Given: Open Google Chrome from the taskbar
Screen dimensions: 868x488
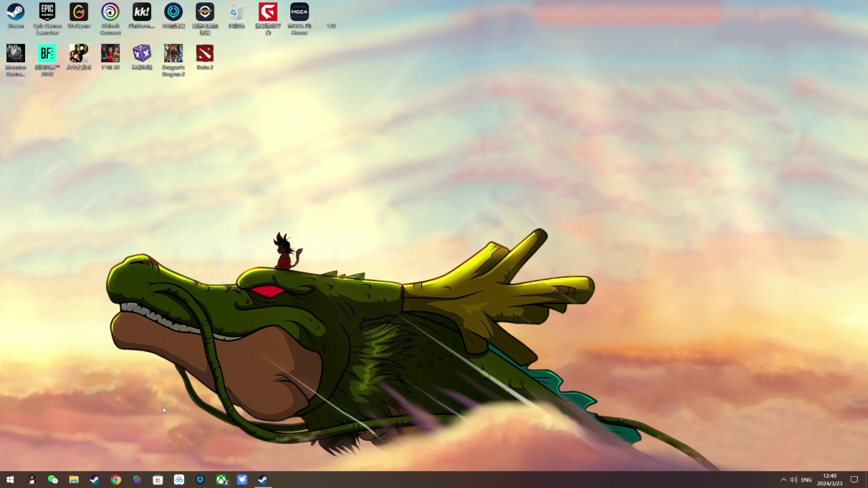Looking at the screenshot, I should (x=116, y=480).
